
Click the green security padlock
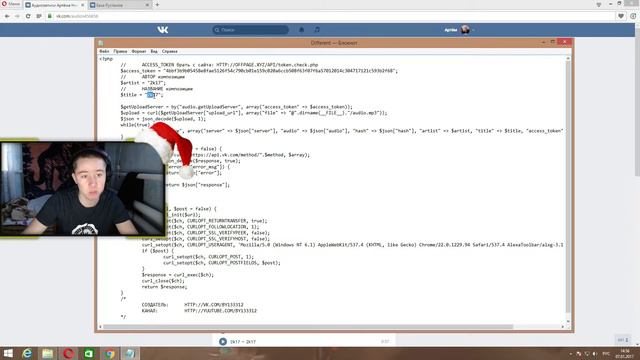[50, 16]
